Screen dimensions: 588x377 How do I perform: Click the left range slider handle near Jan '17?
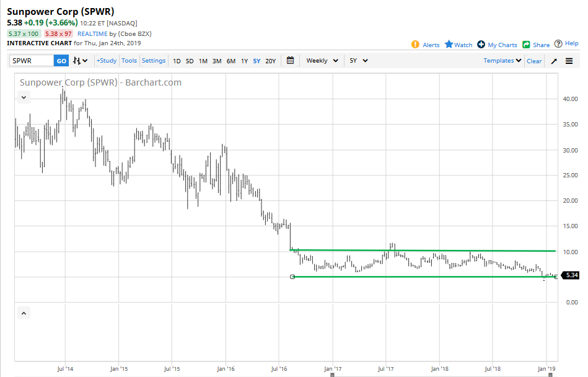click(332, 375)
